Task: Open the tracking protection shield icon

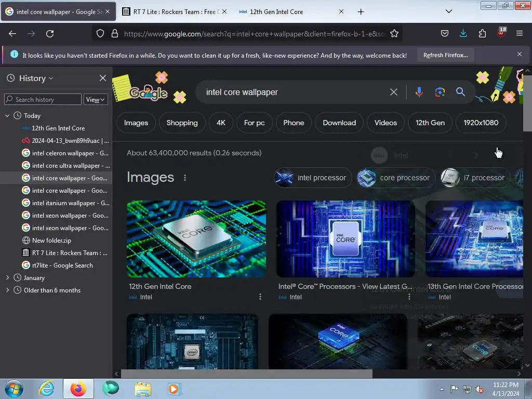Action: (x=100, y=34)
